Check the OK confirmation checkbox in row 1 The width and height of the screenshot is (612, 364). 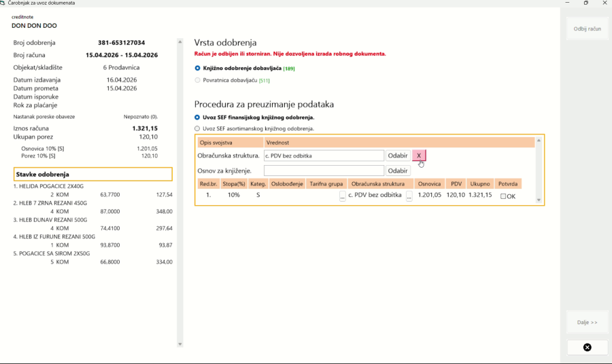pos(503,196)
